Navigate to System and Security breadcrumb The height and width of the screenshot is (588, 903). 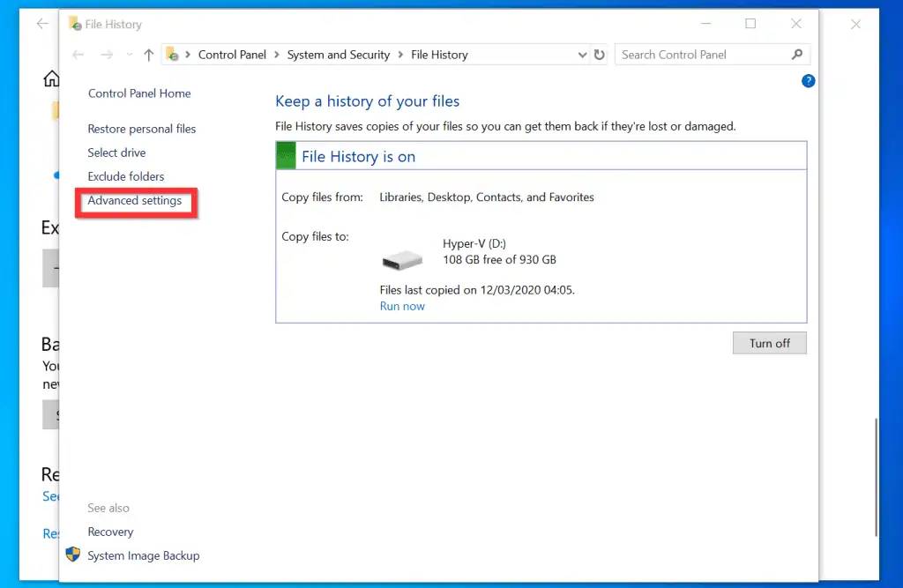(339, 54)
